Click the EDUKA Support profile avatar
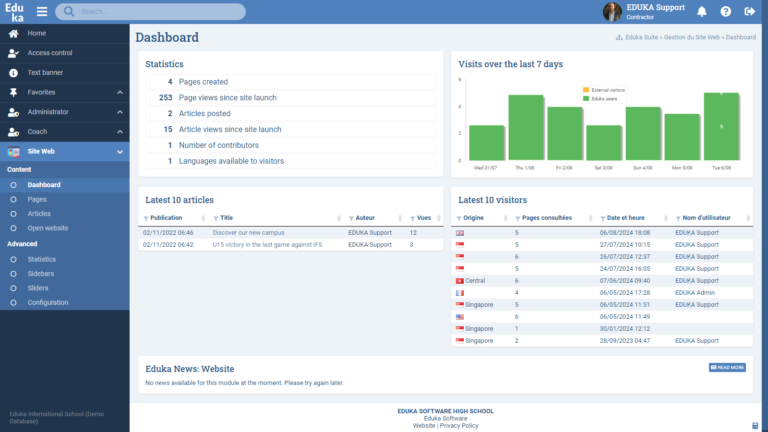 (x=612, y=12)
